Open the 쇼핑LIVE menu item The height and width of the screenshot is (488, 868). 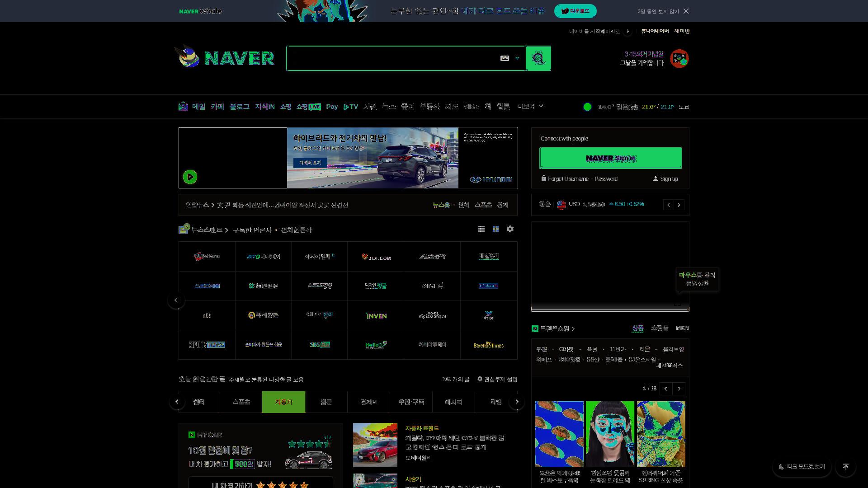[x=308, y=107]
